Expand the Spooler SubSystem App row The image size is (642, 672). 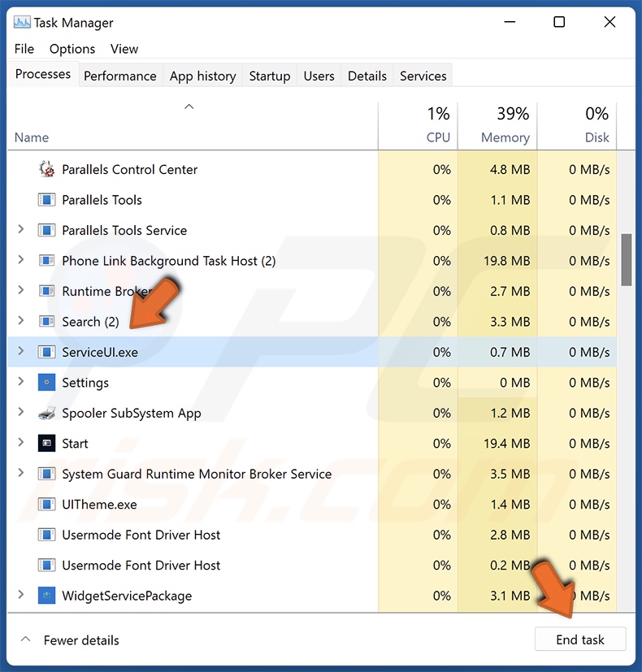click(x=20, y=412)
